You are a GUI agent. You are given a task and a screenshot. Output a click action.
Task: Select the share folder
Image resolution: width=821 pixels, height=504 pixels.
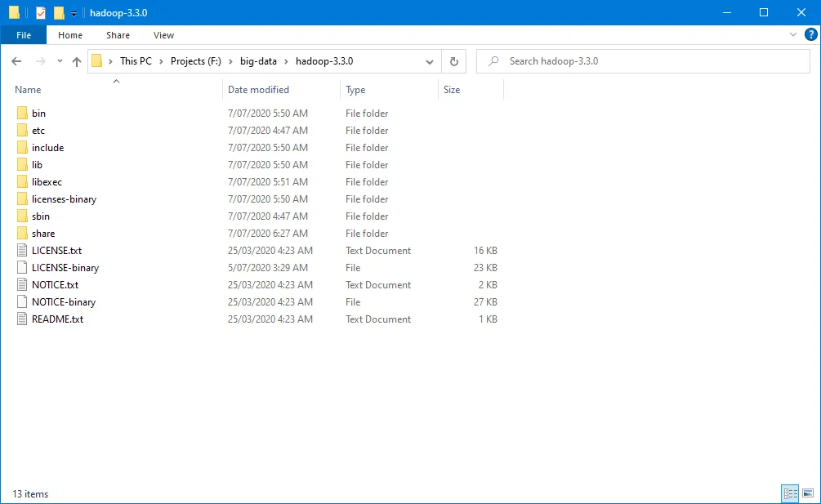pos(43,234)
